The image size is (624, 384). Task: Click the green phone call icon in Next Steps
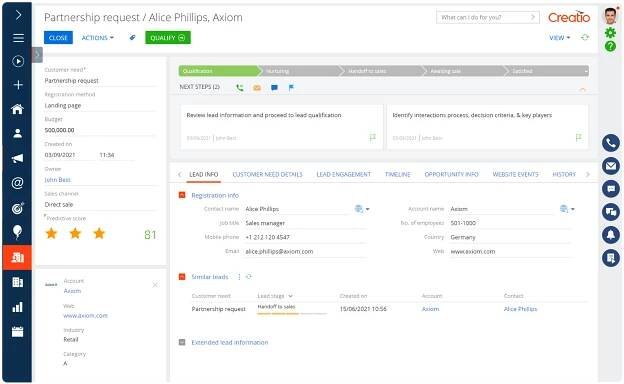click(240, 88)
